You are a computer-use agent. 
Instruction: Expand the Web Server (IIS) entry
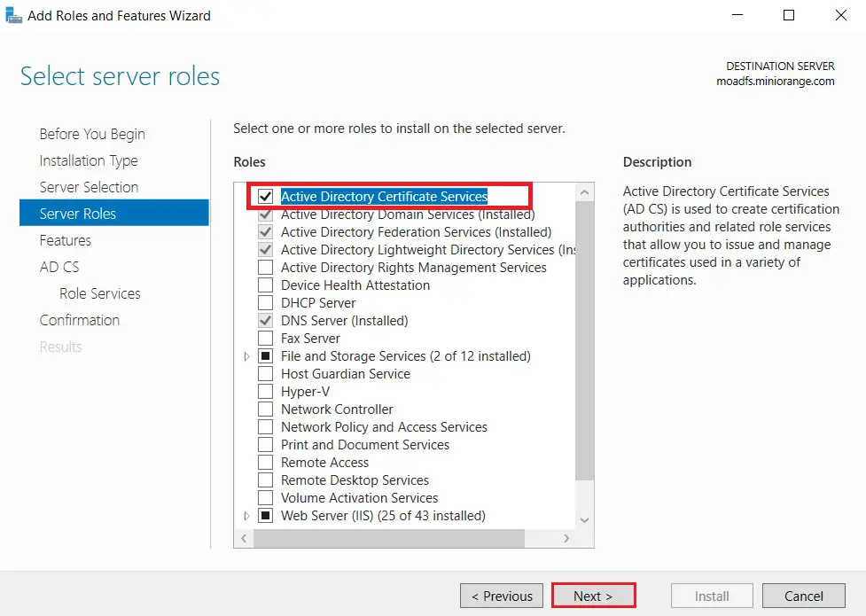click(247, 515)
